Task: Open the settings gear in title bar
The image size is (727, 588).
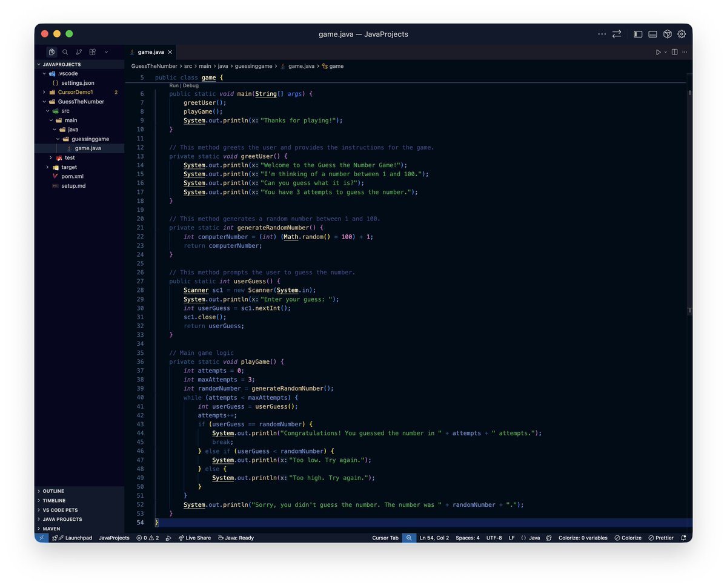Action: [x=682, y=34]
